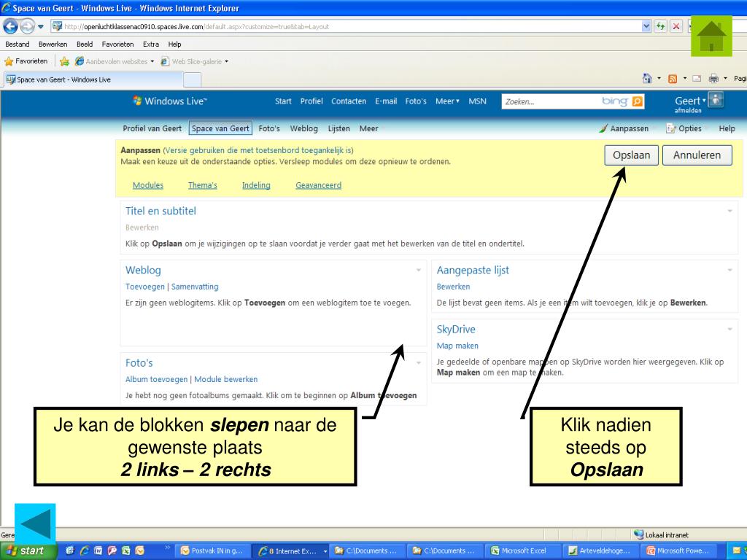This screenshot has height=560, width=747.
Task: Open the Favorieten menu
Action: tap(117, 44)
